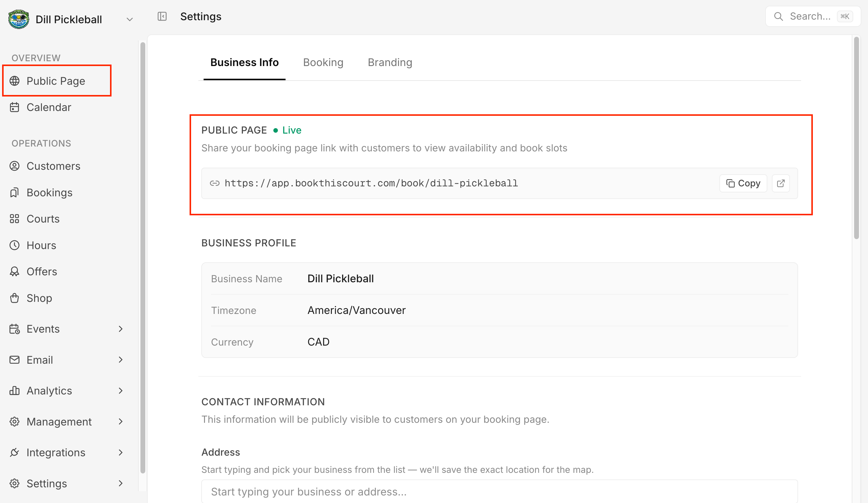This screenshot has height=503, width=868.
Task: Expand the Events submenu chevron
Action: [121, 329]
